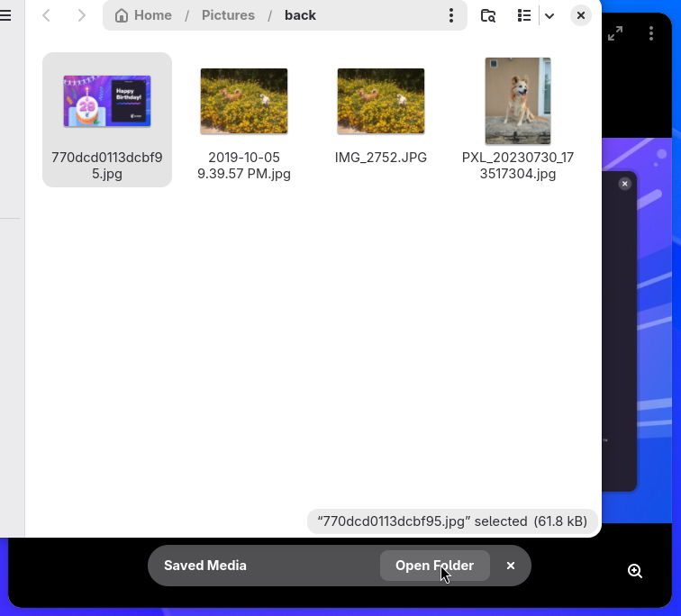Toggle fullscreen in the image viewer

615,33
